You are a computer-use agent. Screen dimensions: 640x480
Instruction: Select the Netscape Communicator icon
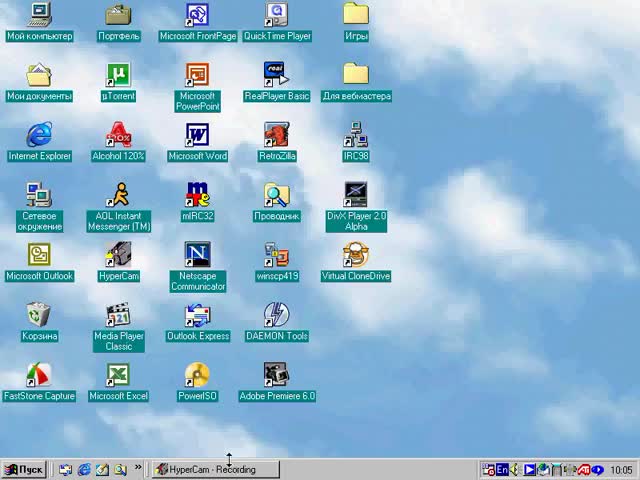(x=198, y=255)
